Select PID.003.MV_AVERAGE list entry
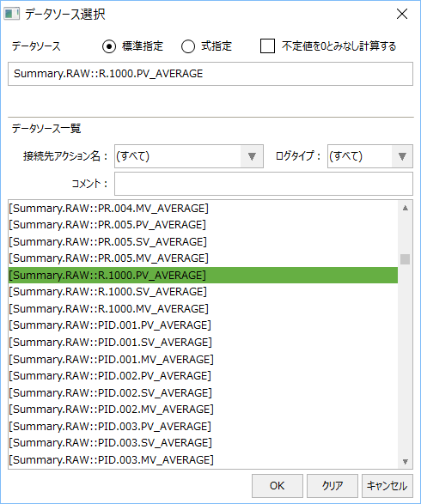 tap(203, 459)
